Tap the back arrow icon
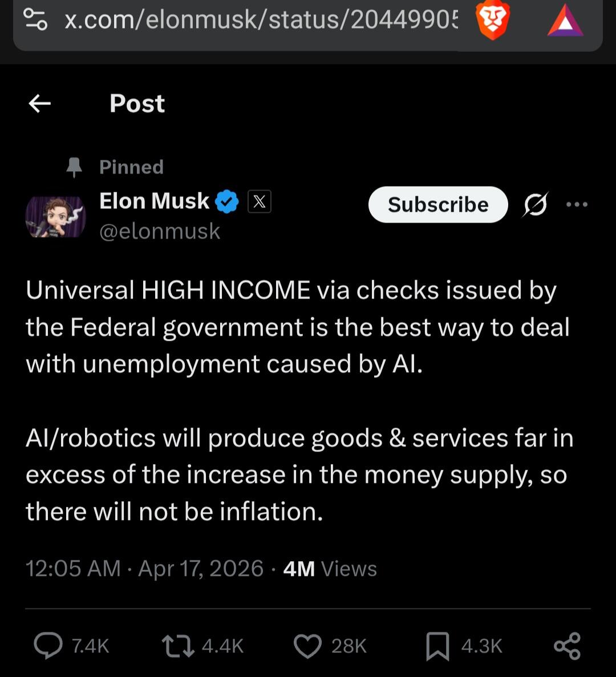Viewport: 616px width, 677px height. coord(40,103)
